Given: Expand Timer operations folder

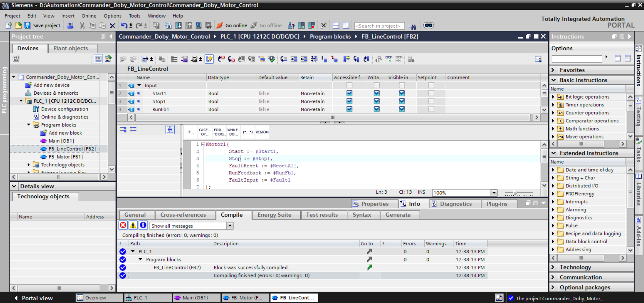Looking at the screenshot, I should click(553, 105).
